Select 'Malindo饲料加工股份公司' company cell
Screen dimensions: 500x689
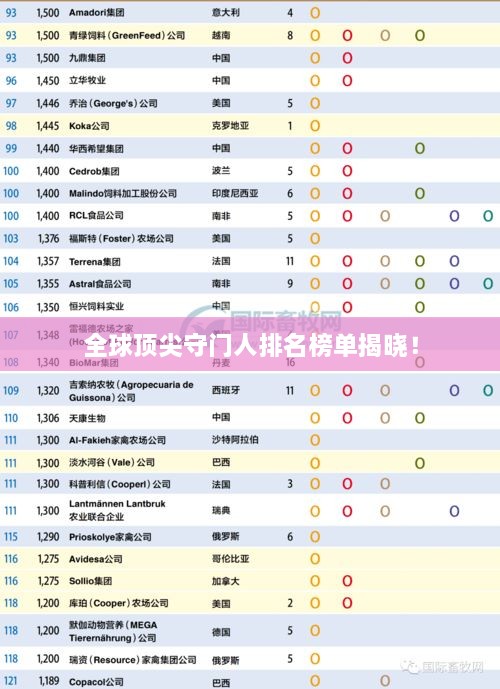tap(123, 193)
